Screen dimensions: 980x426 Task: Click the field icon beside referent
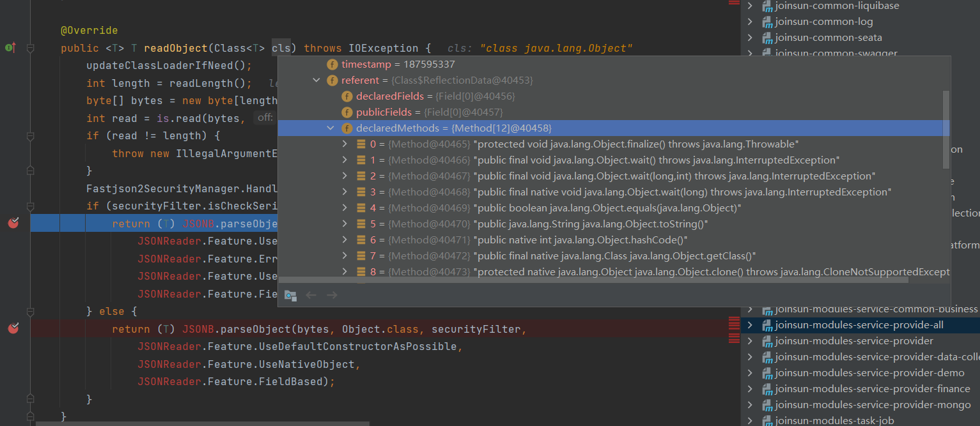point(332,80)
